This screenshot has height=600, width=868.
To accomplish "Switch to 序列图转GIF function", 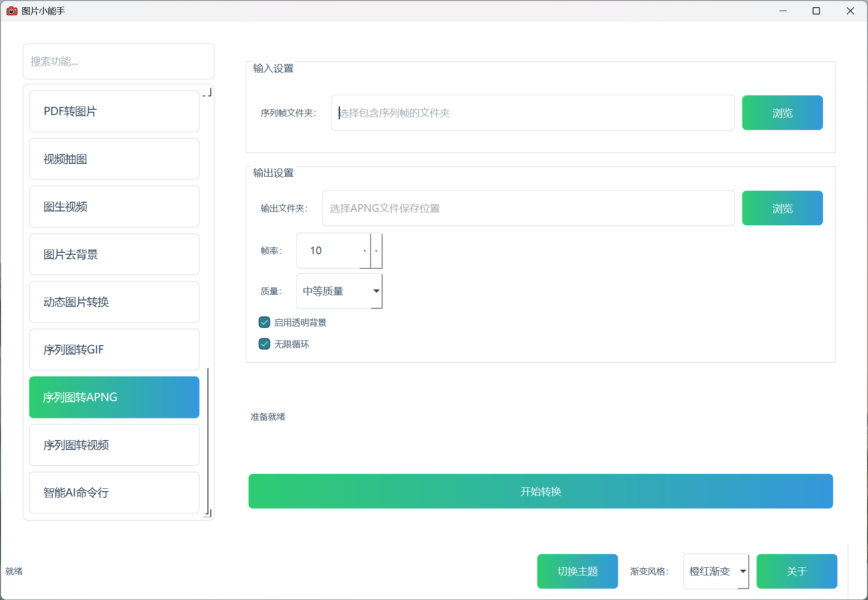I will coord(114,350).
